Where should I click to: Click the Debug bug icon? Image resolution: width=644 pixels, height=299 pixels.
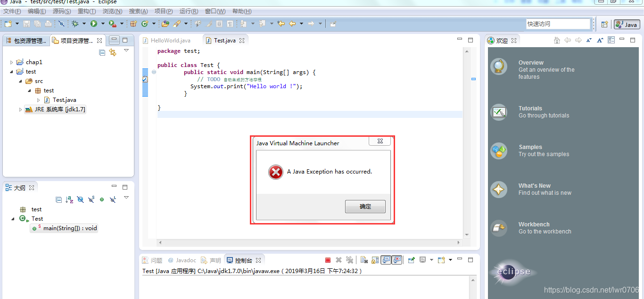(75, 24)
